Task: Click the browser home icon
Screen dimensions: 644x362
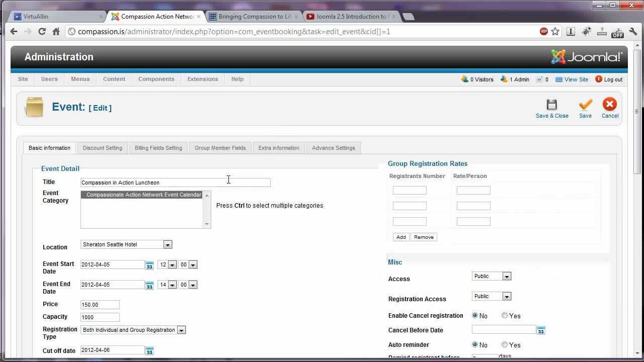Action: point(56,31)
